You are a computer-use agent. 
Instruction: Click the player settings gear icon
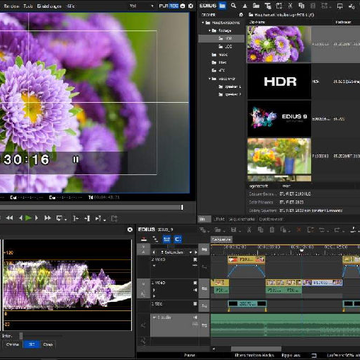pos(191,6)
